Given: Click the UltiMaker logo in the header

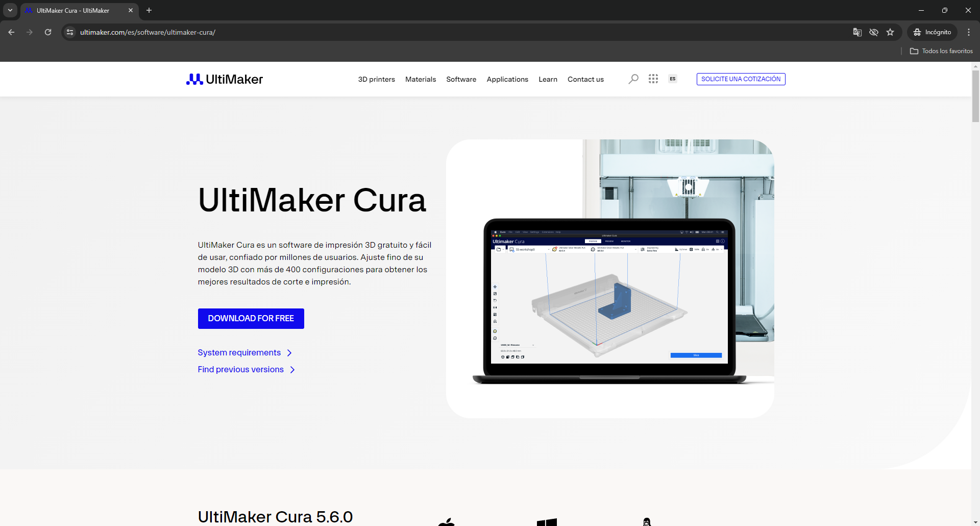Looking at the screenshot, I should 225,79.
